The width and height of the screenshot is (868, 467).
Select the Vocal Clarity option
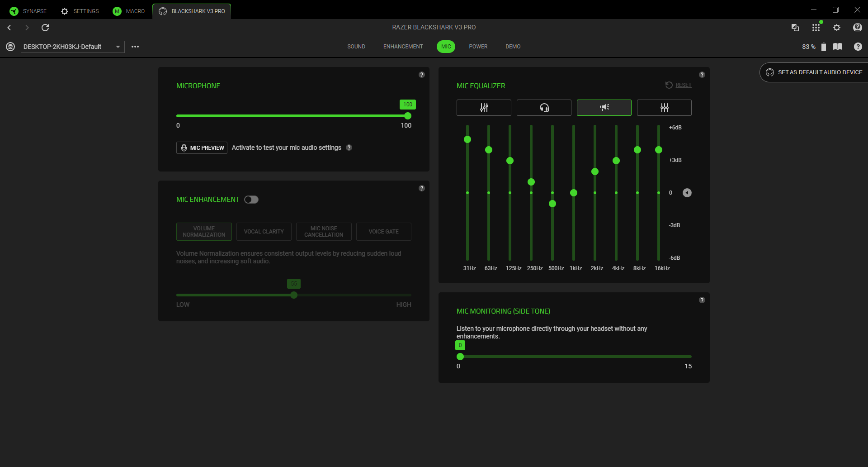[x=264, y=232]
